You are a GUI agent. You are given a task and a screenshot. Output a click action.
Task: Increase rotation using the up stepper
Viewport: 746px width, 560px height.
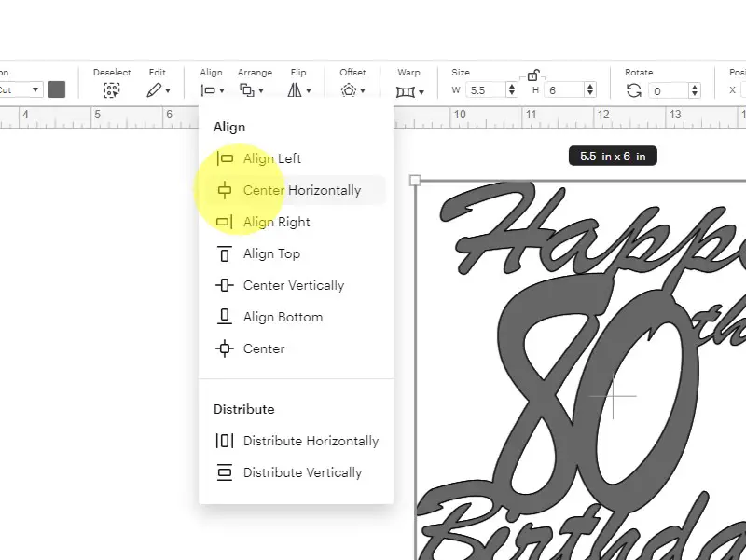click(x=695, y=87)
